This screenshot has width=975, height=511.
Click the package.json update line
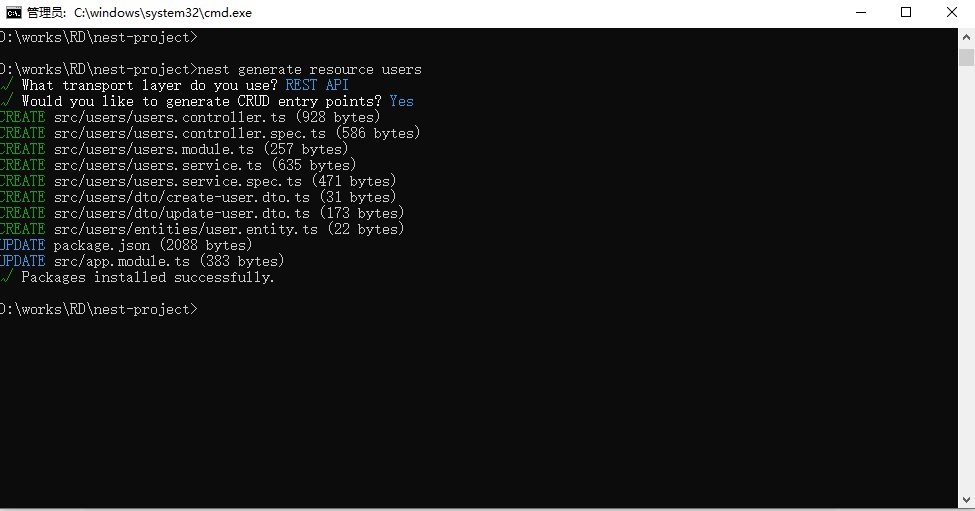click(152, 246)
